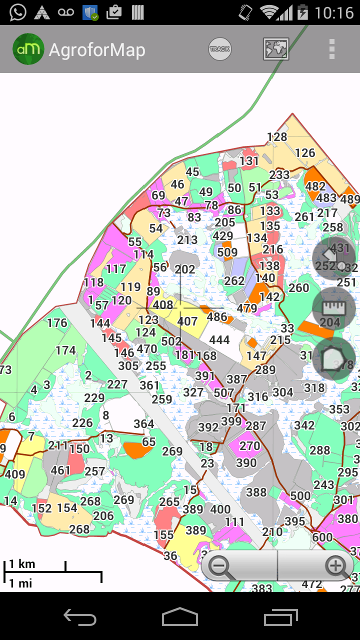This screenshot has height=640, width=360.
Task: Tap the AgroforMap green logo icon
Action: 28,49
